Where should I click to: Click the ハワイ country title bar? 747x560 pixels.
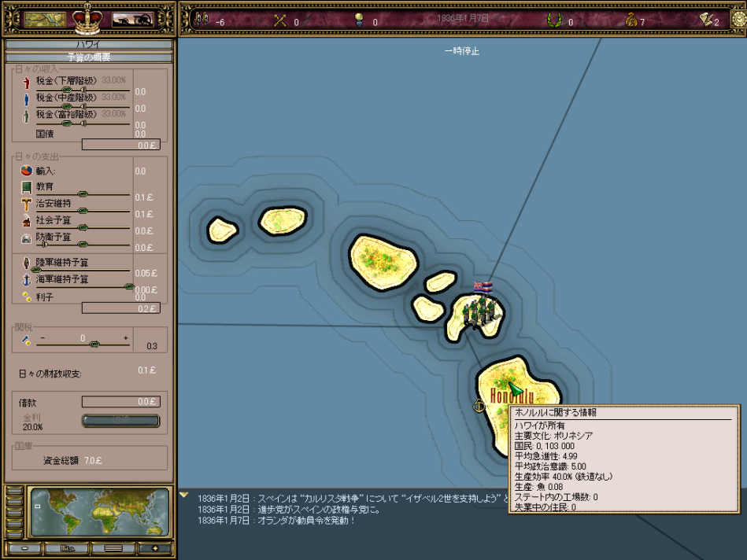(x=89, y=44)
